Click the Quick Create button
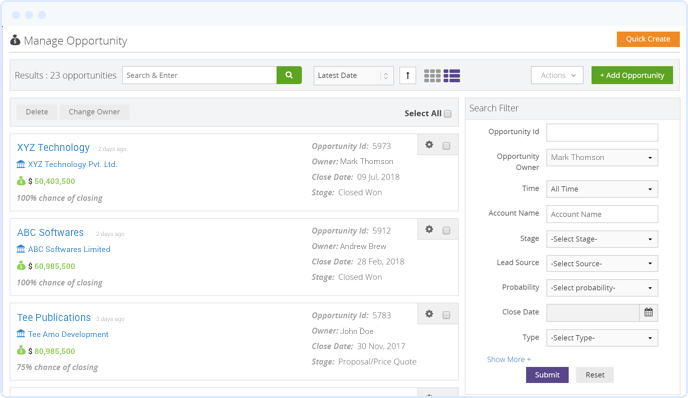The height and width of the screenshot is (398, 688). [648, 39]
